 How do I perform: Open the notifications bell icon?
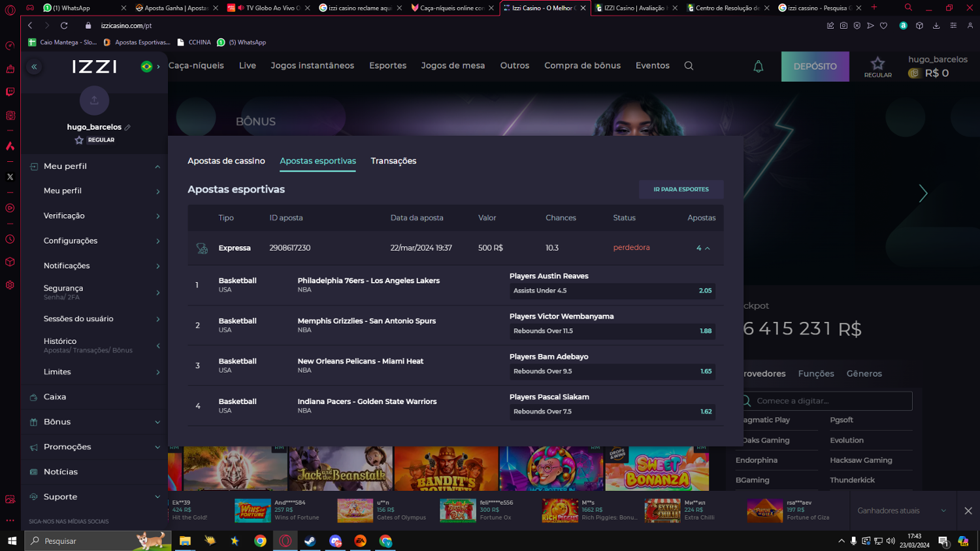coord(758,66)
